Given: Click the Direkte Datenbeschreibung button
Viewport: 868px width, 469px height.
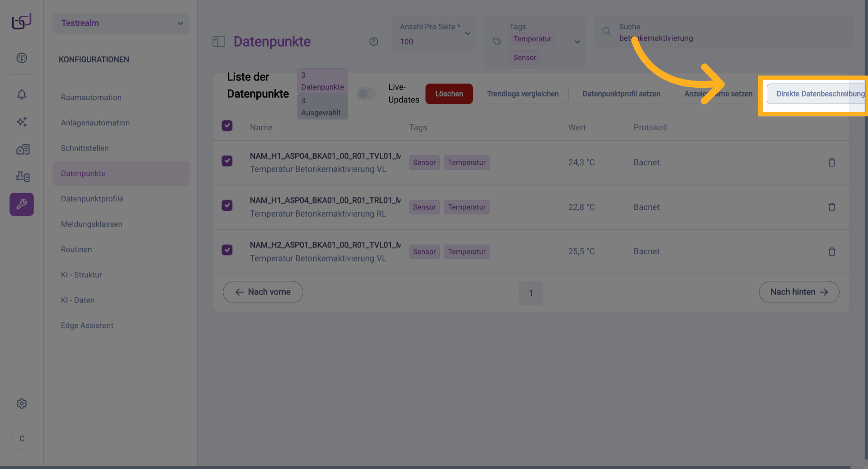Looking at the screenshot, I should (815, 94).
